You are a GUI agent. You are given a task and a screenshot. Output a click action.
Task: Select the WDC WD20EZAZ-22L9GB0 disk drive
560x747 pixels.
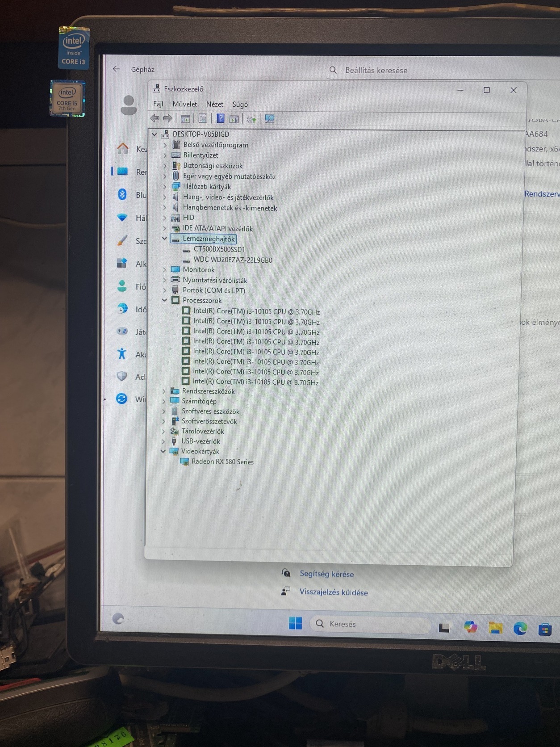[x=233, y=260]
